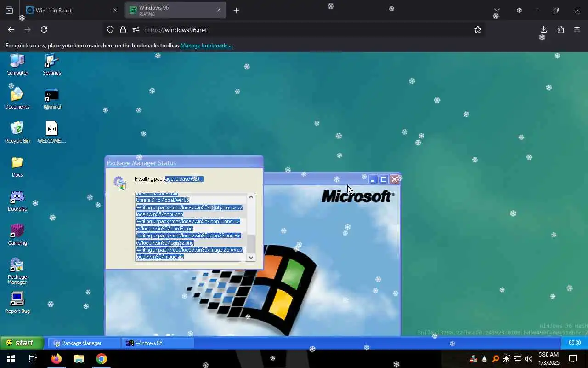Click the down arrow of the log scrollbar
Viewport: 588px width, 368px height.
point(251,258)
